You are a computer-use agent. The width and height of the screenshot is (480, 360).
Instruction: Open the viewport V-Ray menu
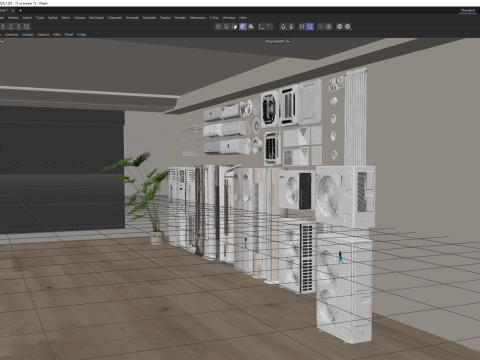(x=82, y=35)
